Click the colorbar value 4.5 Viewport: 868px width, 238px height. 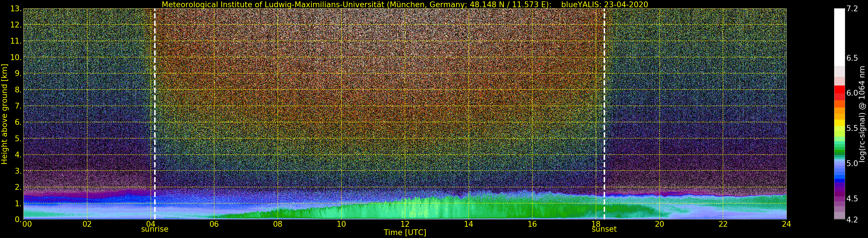point(852,198)
